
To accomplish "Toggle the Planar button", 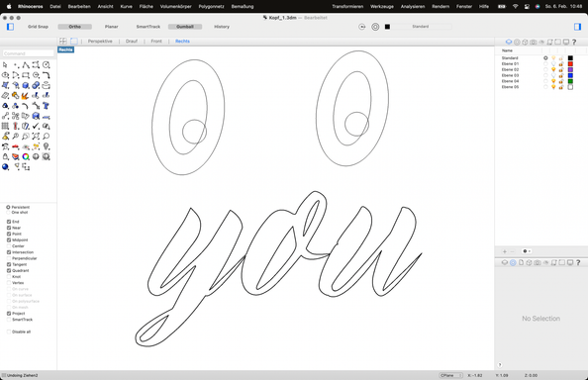I will [x=112, y=27].
